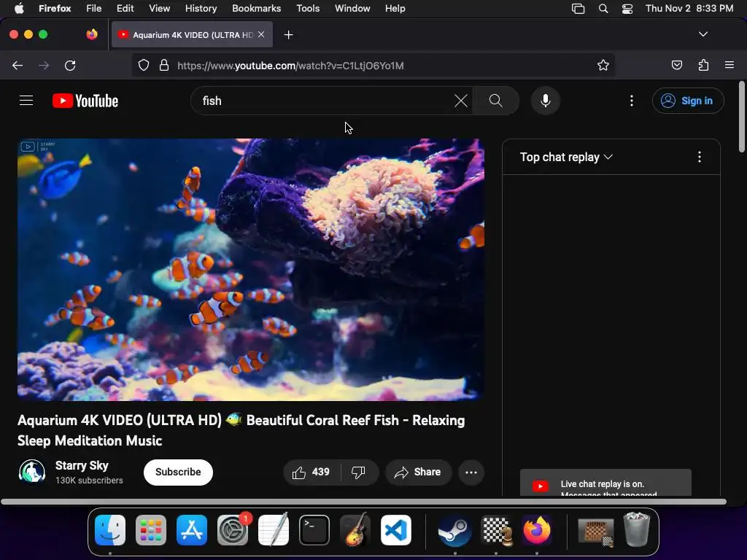Start voice search with the microphone
The height and width of the screenshot is (560, 747).
[546, 101]
